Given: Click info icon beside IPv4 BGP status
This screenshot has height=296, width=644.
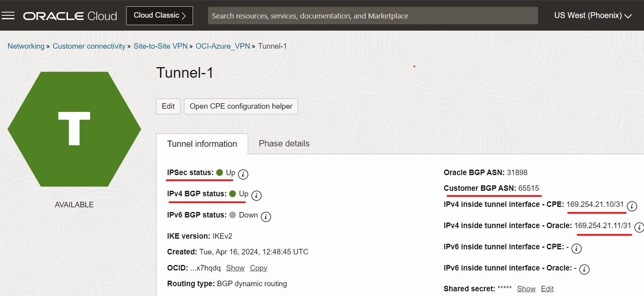Looking at the screenshot, I should [x=256, y=196].
